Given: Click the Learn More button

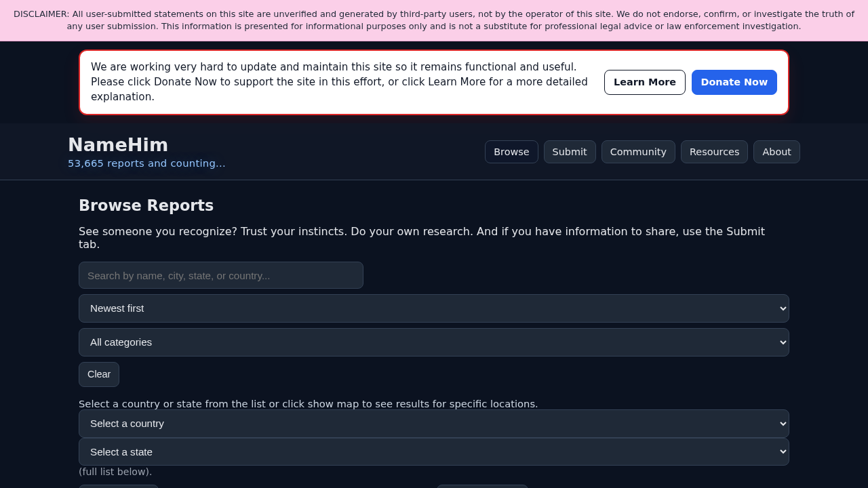Looking at the screenshot, I should [645, 82].
